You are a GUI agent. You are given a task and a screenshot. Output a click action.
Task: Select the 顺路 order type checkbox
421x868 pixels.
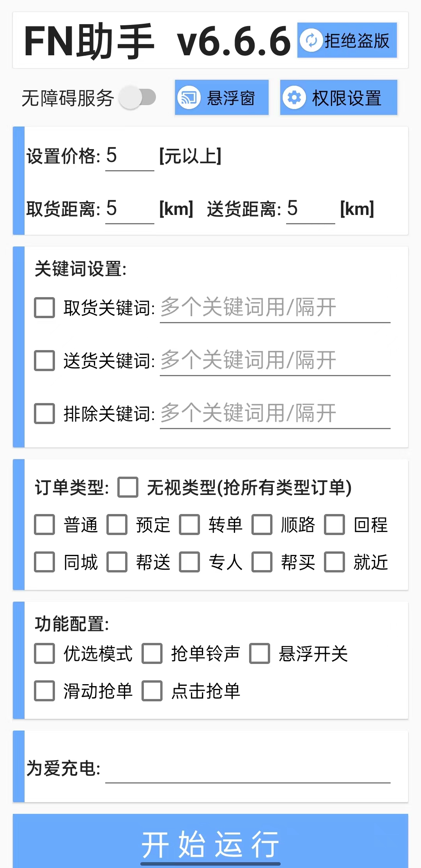pyautogui.click(x=262, y=525)
